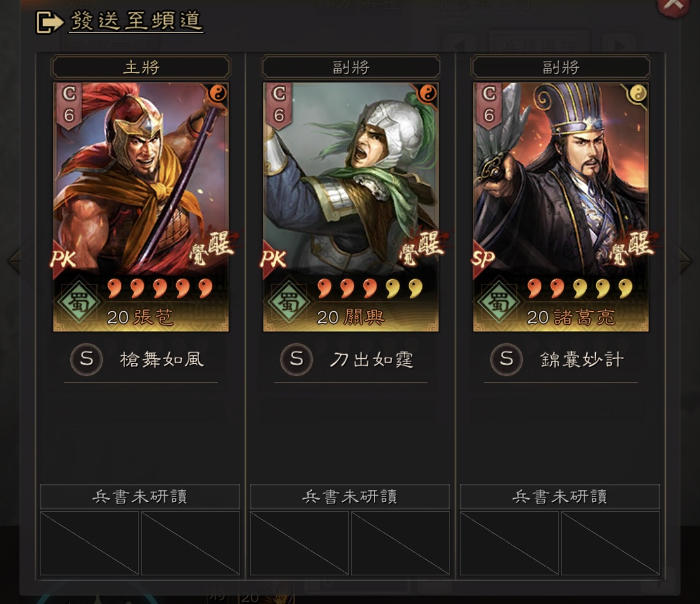Click second empty book slot under 諸葛亮
The height and width of the screenshot is (604, 700).
click(x=610, y=543)
